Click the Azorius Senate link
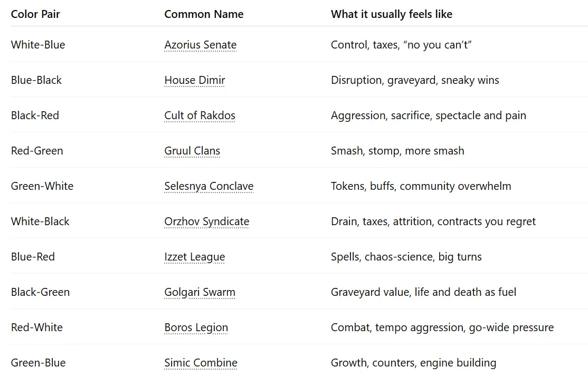Screen dimensions: 588x386 click(x=200, y=45)
